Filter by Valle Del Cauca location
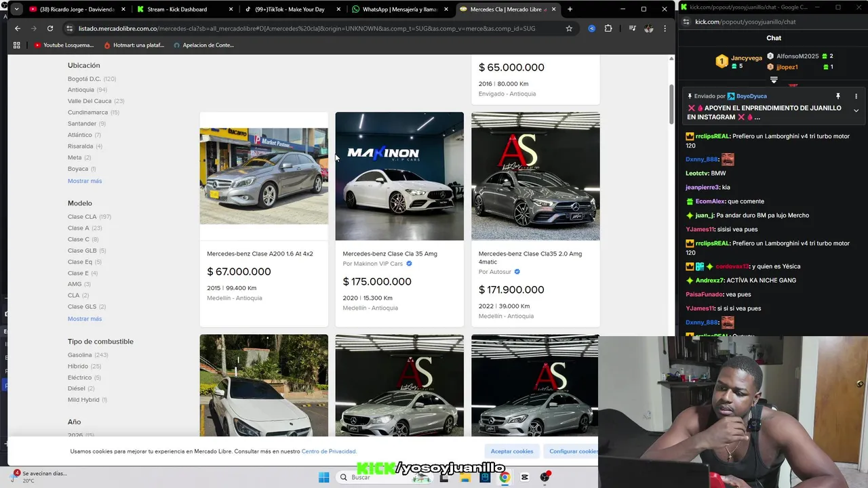 [96, 101]
